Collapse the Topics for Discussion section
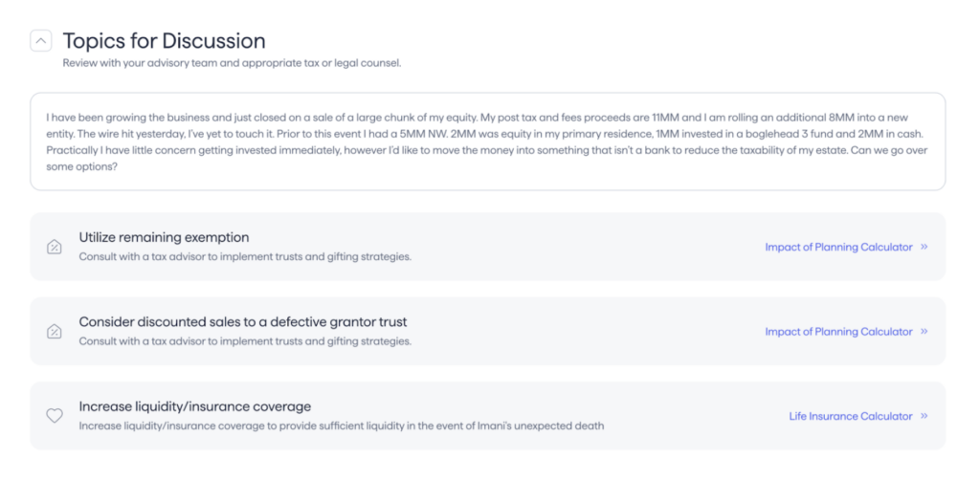This screenshot has width=980, height=481. coord(40,41)
